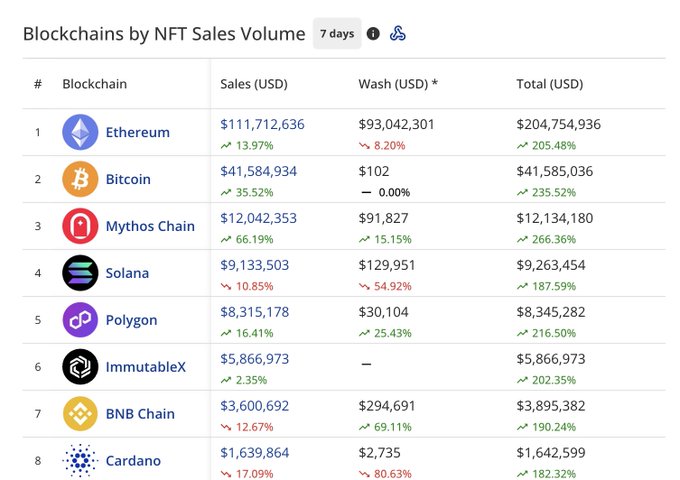Click the Blockchain column header
This screenshot has width=680, height=480.
tap(95, 84)
